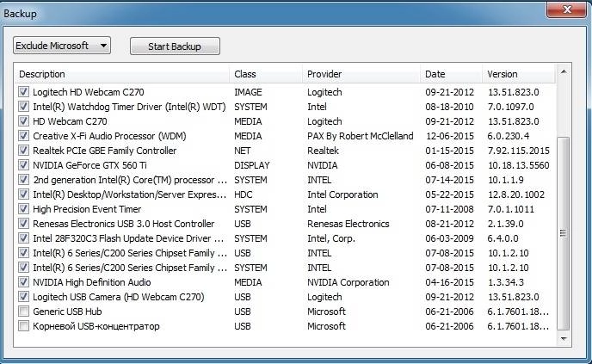The image size is (592, 364).
Task: Click version 12.8.20.1002
Action: [x=516, y=194]
